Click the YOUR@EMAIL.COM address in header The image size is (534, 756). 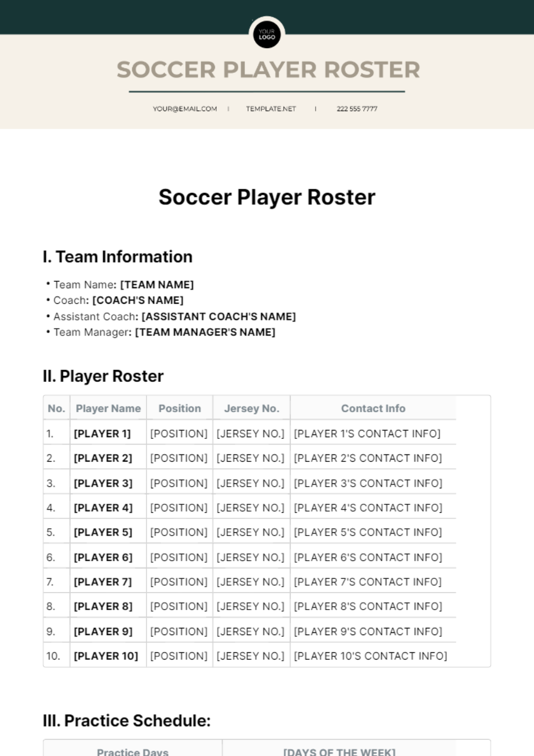pyautogui.click(x=185, y=109)
